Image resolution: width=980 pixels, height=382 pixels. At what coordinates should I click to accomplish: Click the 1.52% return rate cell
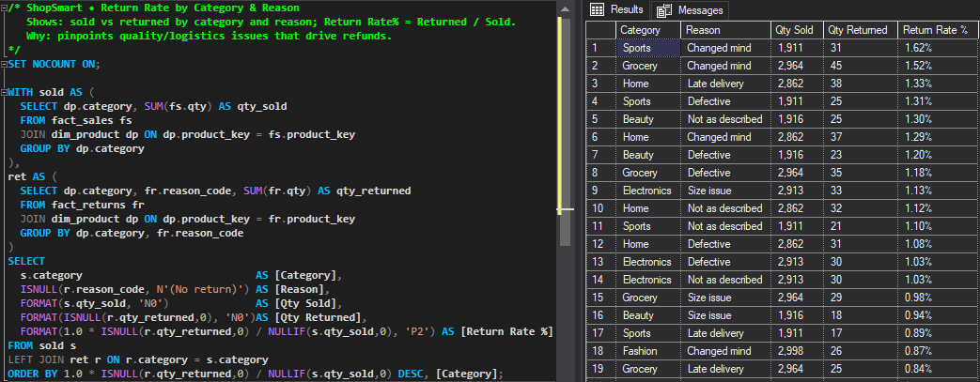tap(935, 66)
